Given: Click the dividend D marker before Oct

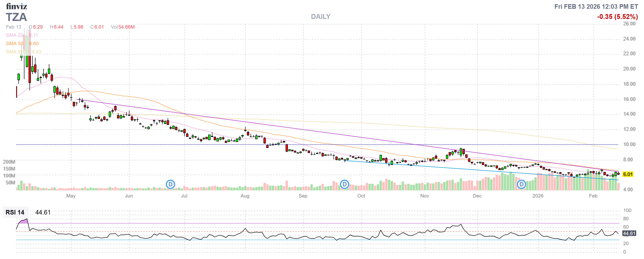Looking at the screenshot, I should click(344, 185).
